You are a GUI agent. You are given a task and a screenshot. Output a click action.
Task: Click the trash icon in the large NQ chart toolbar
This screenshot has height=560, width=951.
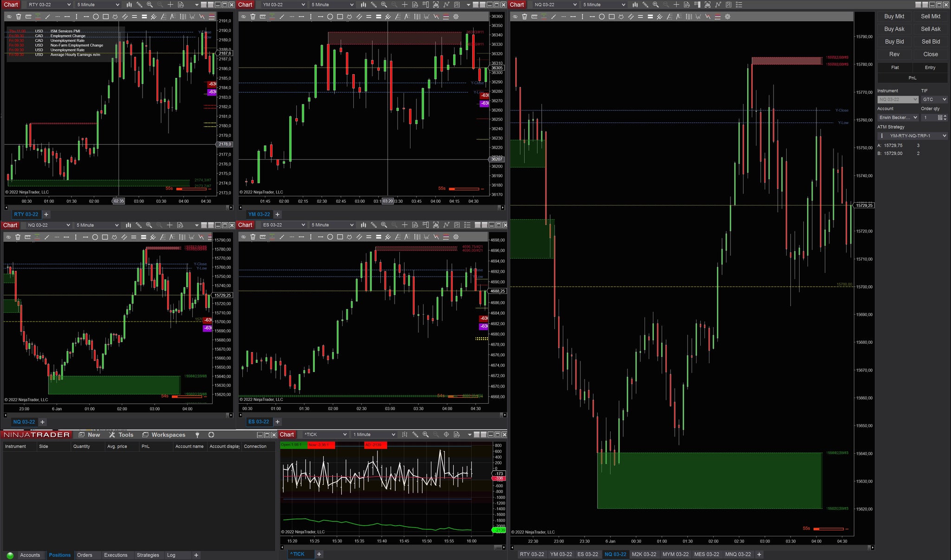(524, 17)
